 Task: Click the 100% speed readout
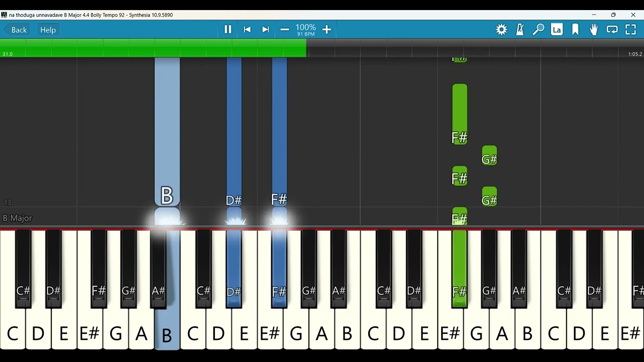pos(305,27)
